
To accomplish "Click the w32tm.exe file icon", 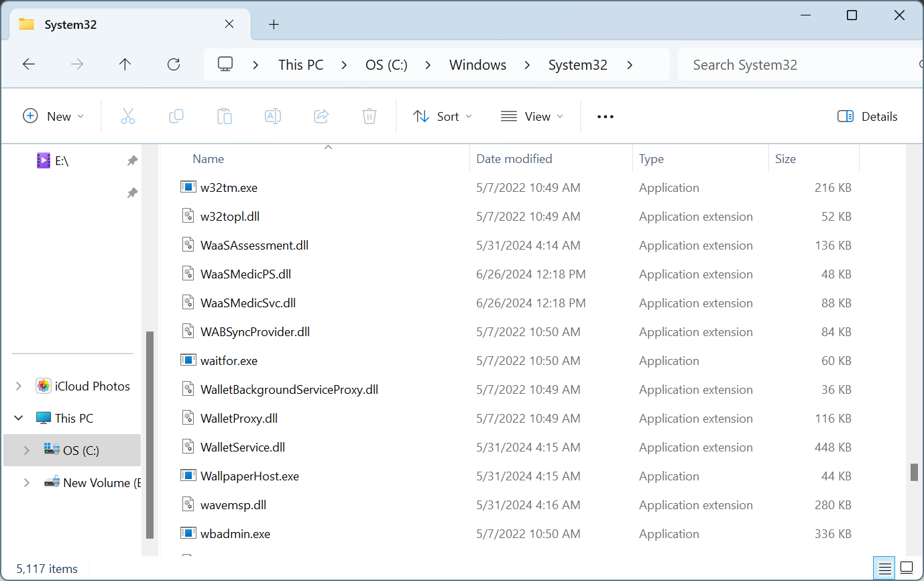I will coord(188,187).
